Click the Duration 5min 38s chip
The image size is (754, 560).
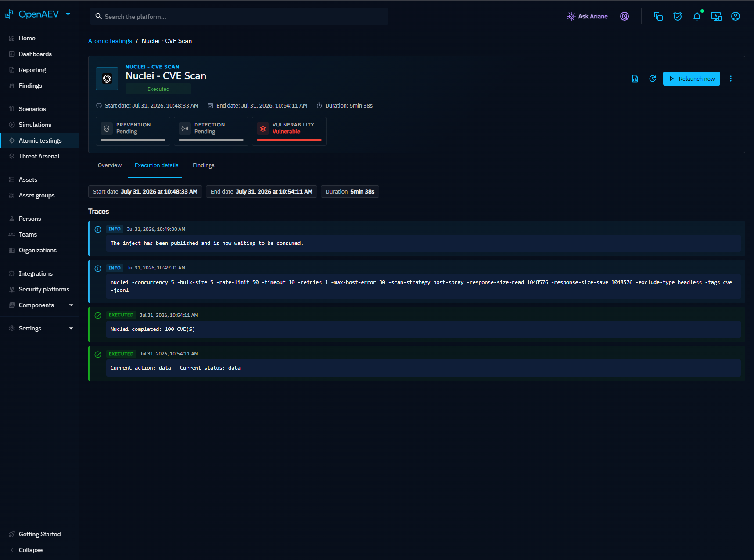[x=350, y=192]
